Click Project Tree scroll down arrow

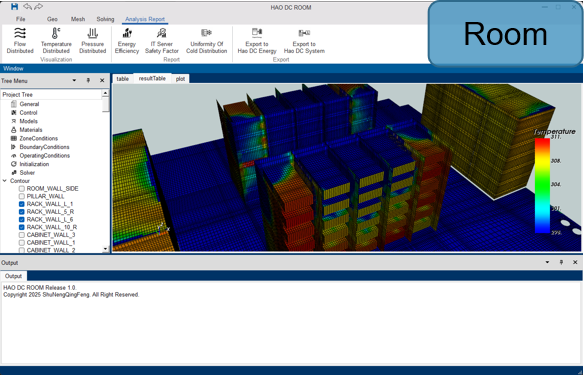click(x=105, y=249)
